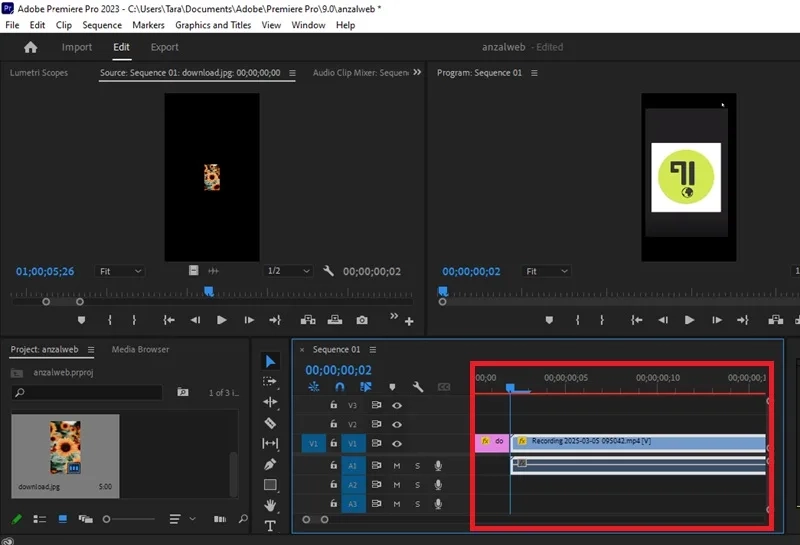The height and width of the screenshot is (545, 800).
Task: Click the project thumbnail size slider
Action: pos(129,519)
